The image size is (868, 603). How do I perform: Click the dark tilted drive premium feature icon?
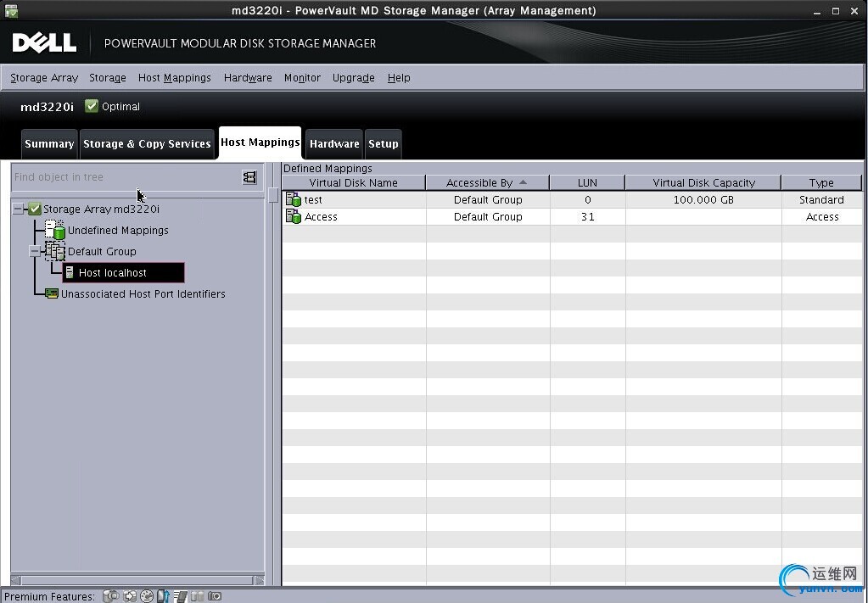pyautogui.click(x=181, y=596)
